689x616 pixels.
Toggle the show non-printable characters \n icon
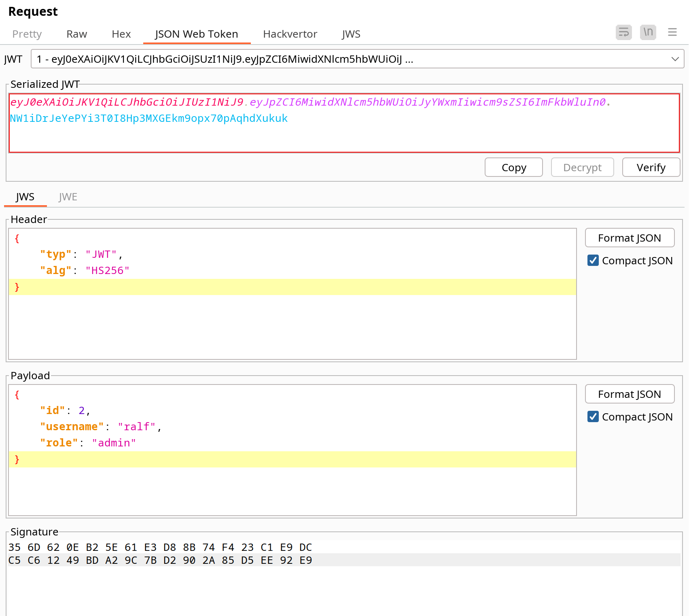(x=648, y=32)
